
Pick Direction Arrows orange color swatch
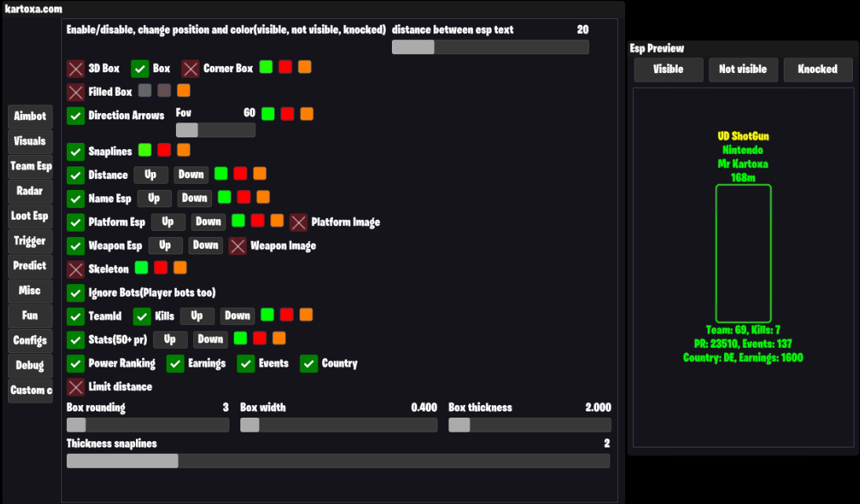(307, 114)
